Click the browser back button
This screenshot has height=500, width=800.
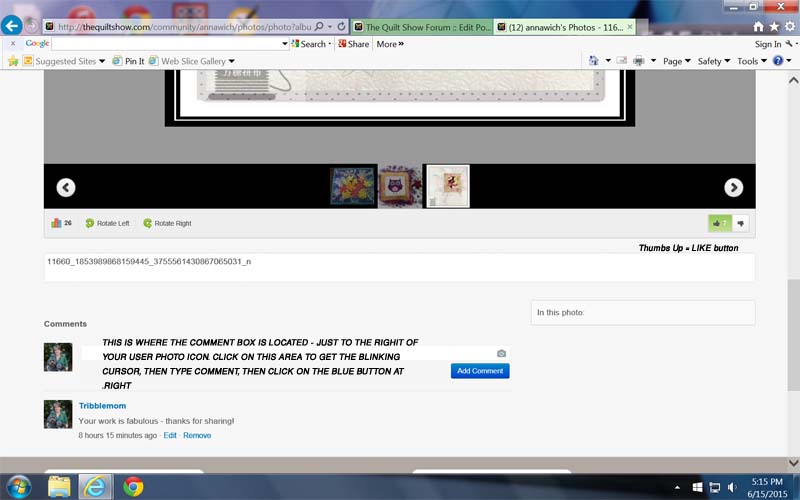[x=13, y=25]
